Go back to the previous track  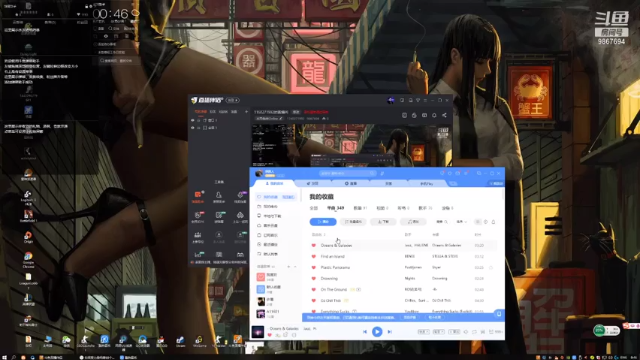tap(365, 332)
